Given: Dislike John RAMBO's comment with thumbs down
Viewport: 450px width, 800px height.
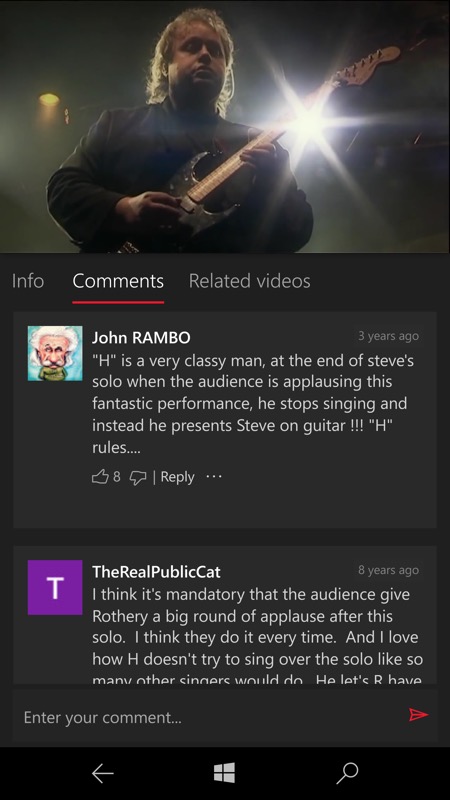Looking at the screenshot, I should coord(137,478).
